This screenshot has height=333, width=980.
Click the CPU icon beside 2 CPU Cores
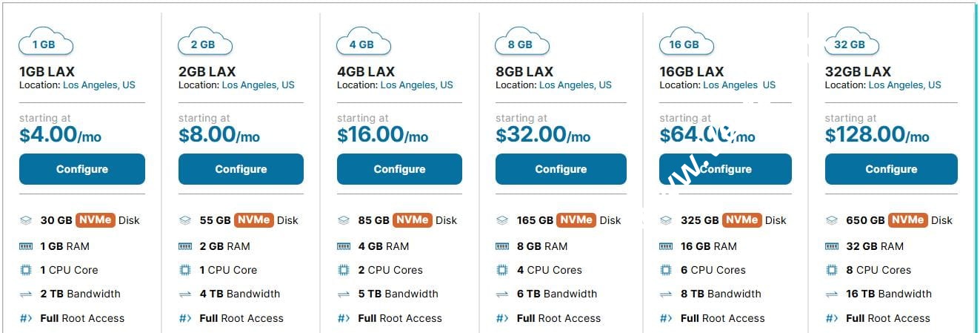(x=344, y=270)
